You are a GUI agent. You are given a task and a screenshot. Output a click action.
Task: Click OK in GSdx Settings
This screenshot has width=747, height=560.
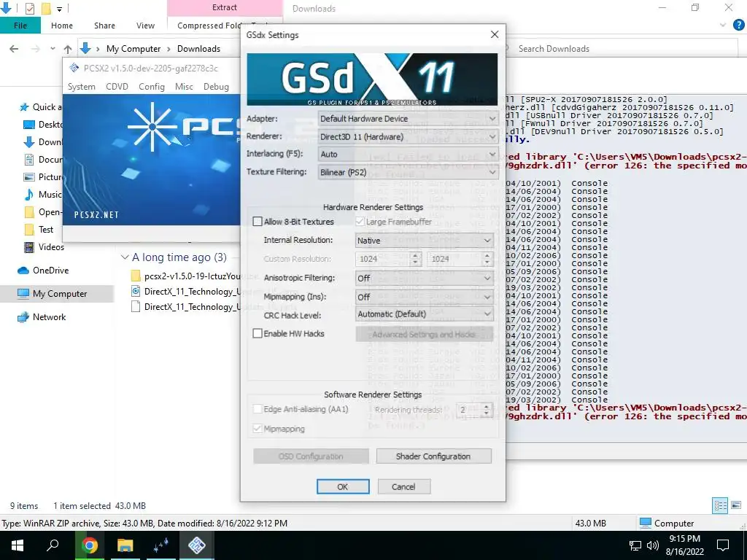click(x=343, y=486)
